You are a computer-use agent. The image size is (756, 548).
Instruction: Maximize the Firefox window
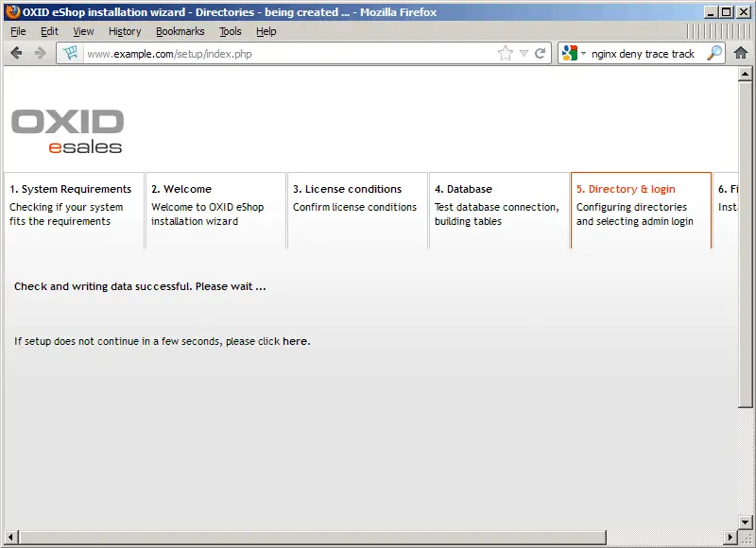[x=727, y=12]
